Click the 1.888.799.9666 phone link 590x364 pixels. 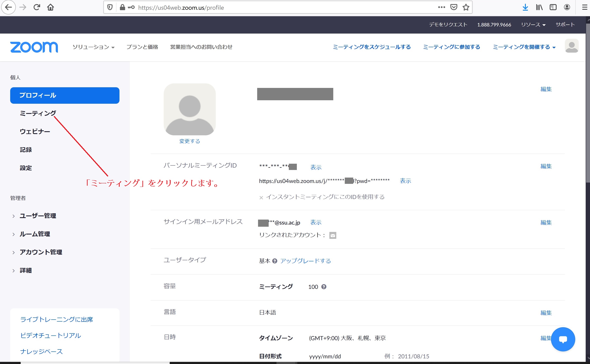point(494,24)
